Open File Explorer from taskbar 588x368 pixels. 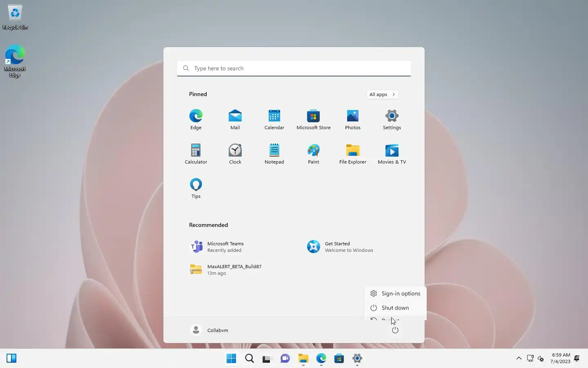[x=303, y=359]
